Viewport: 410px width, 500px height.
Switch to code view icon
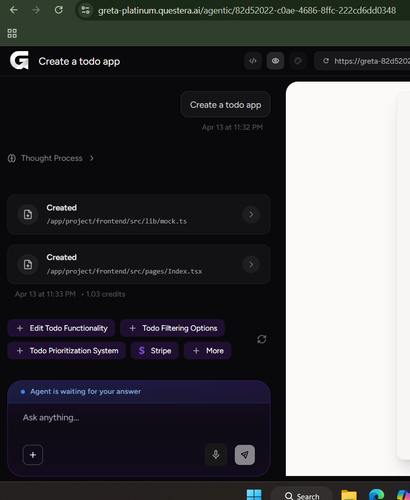coord(253,61)
